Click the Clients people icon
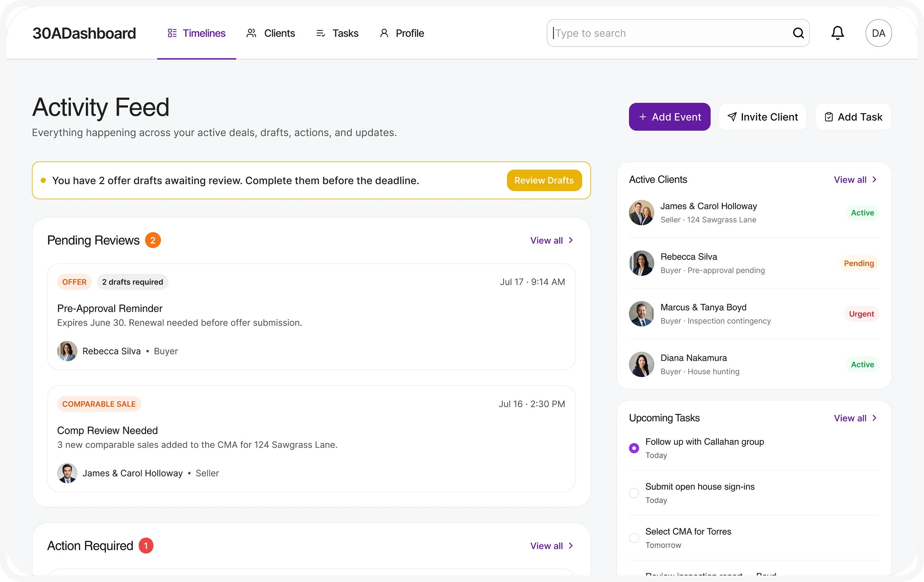 click(x=251, y=33)
